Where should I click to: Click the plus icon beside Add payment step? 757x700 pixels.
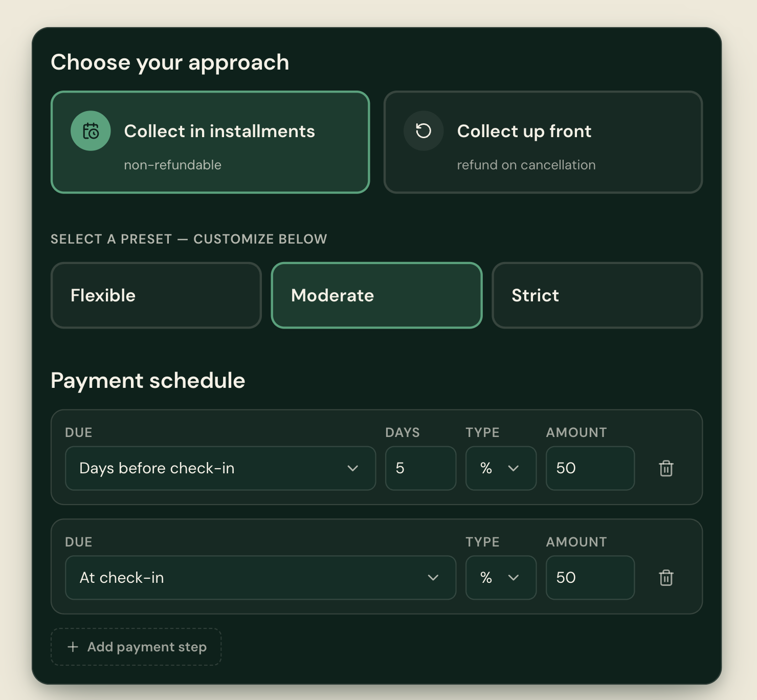[73, 647]
